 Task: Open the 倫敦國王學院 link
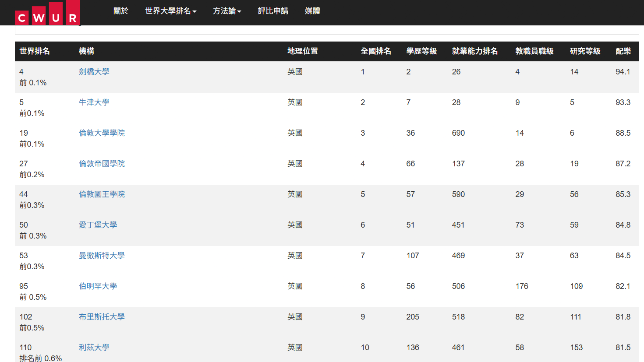pos(102,194)
